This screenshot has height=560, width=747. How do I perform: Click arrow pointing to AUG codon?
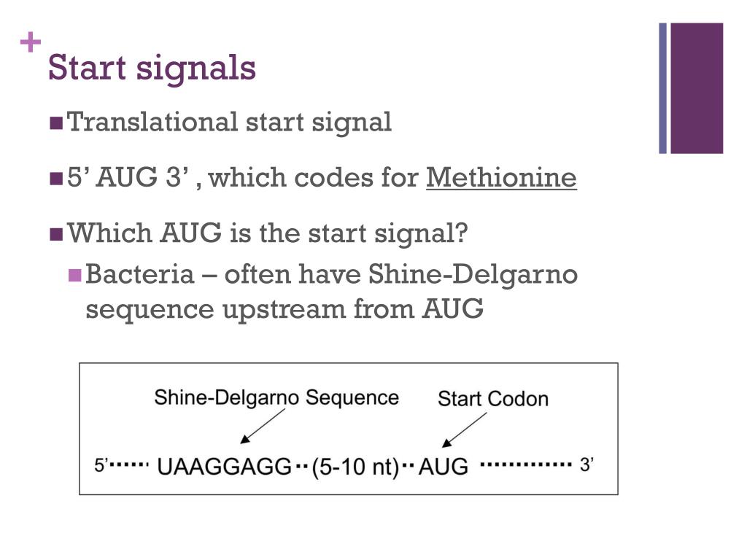(x=464, y=430)
